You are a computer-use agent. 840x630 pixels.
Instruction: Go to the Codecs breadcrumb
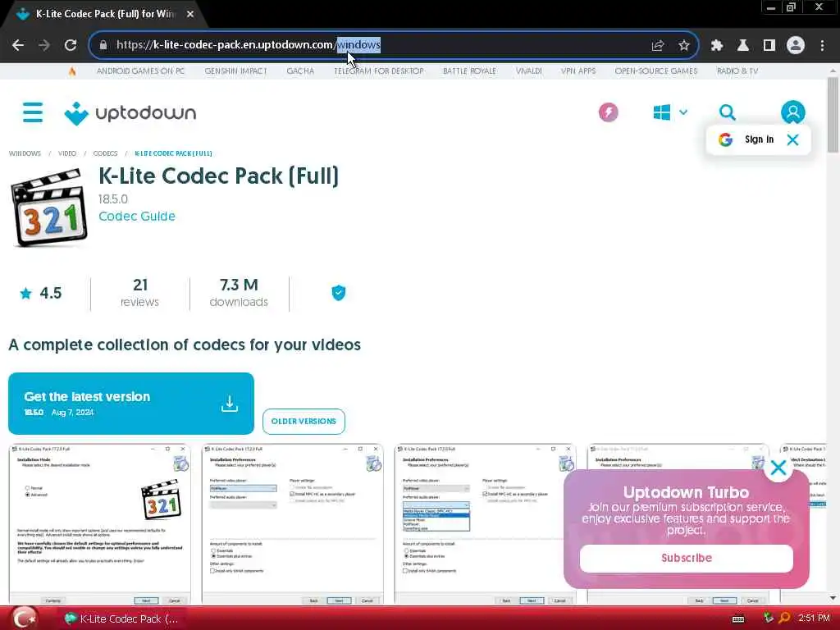105,153
